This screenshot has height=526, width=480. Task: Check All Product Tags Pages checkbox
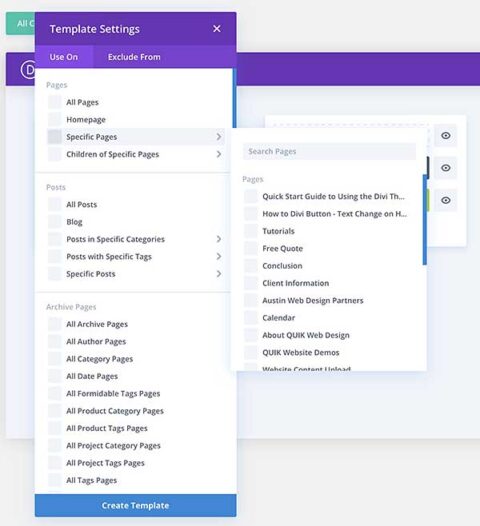tap(54, 428)
